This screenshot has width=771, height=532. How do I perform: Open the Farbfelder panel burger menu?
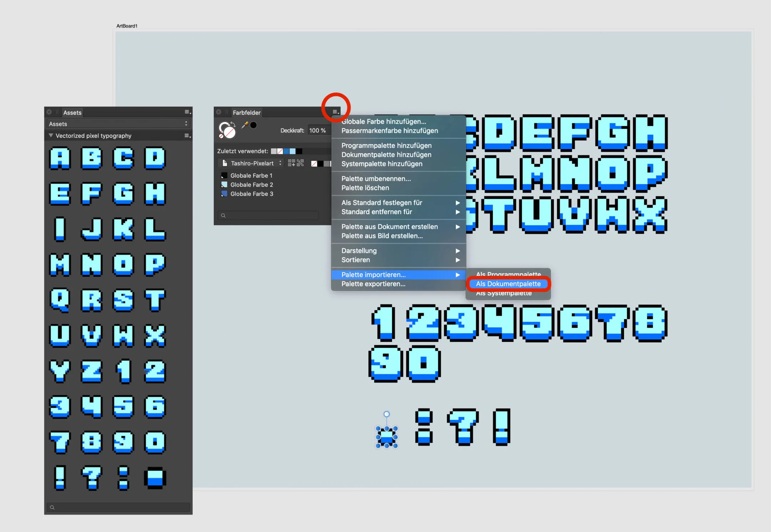point(334,112)
